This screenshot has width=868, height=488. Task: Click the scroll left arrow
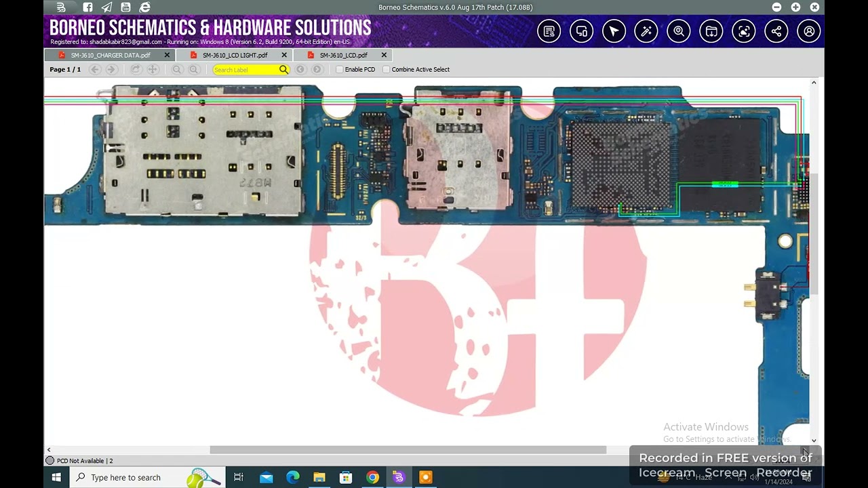pyautogui.click(x=49, y=450)
